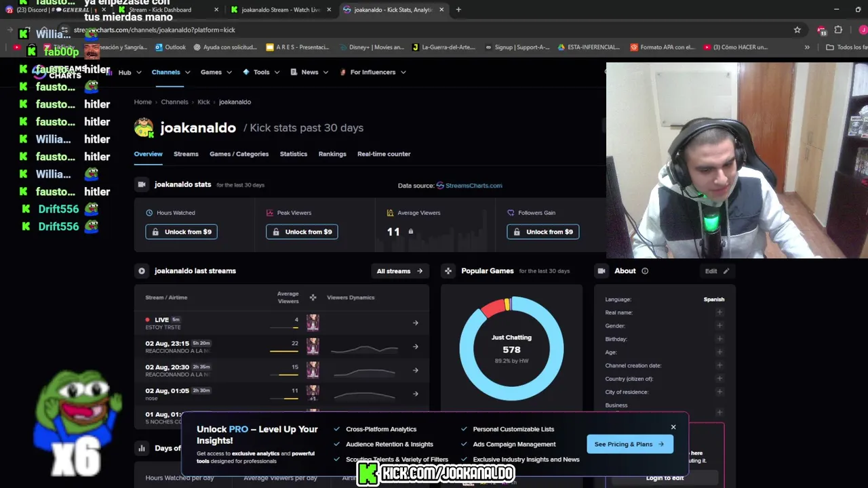Add Birthday with plus icon

point(719,339)
